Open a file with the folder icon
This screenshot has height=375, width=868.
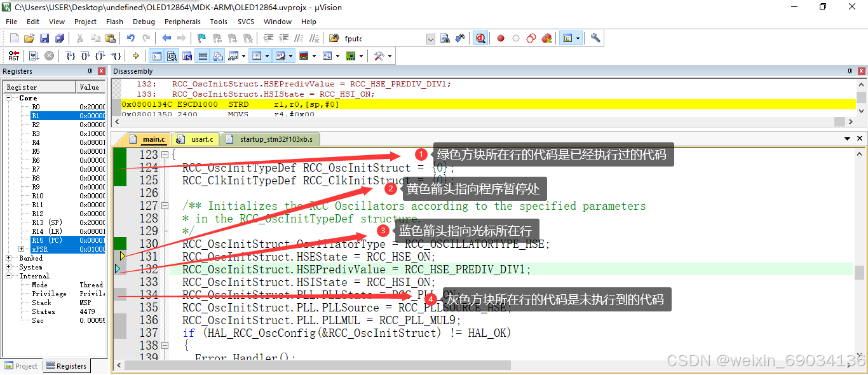pos(29,38)
